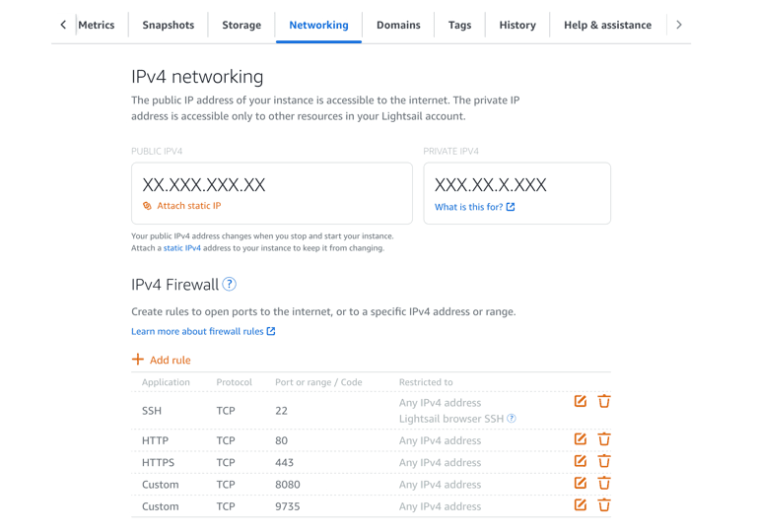757x532 pixels.
Task: Show previous tabs with left chevron
Action: pos(63,25)
